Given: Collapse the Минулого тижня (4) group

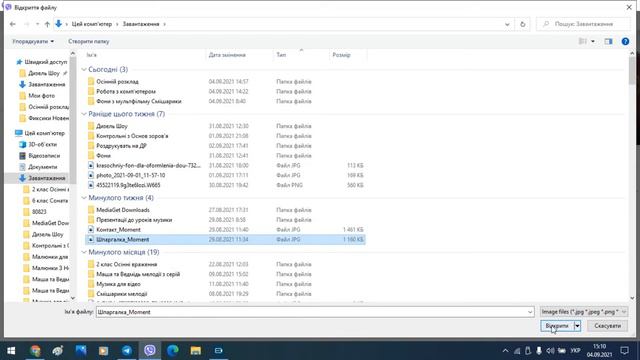Looking at the screenshot, I should point(84,198).
